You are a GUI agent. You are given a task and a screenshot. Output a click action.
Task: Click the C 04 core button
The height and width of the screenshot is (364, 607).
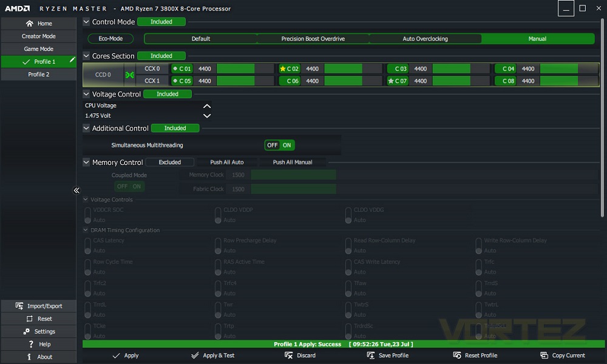(506, 69)
